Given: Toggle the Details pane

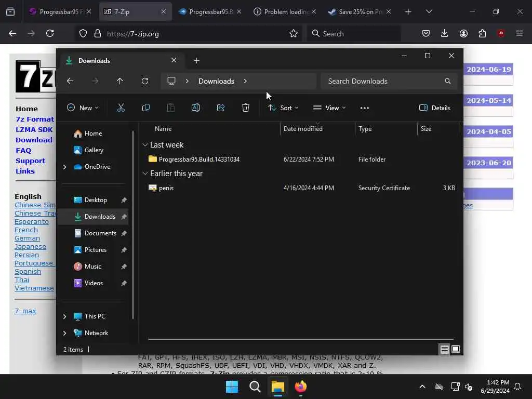Looking at the screenshot, I should coord(435,108).
